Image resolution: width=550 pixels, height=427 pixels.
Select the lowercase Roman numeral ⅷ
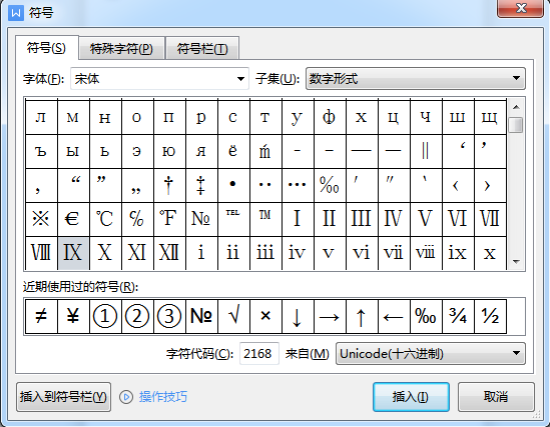[x=426, y=253]
